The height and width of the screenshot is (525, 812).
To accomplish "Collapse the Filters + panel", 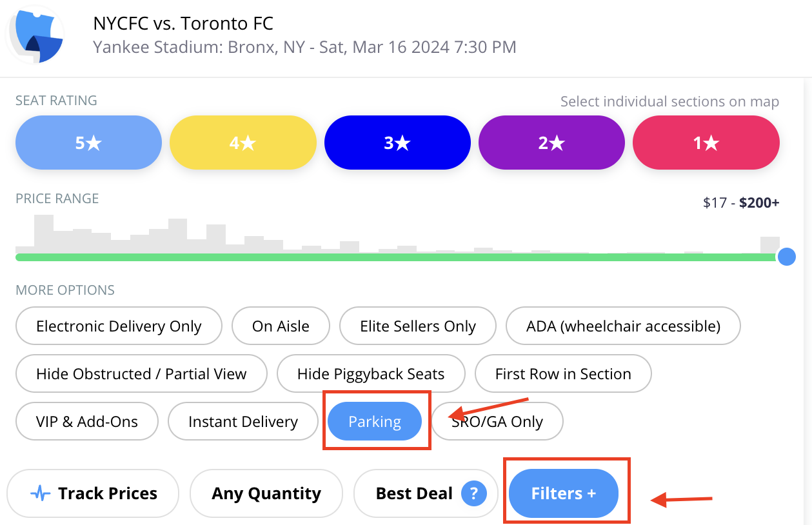I will point(564,493).
